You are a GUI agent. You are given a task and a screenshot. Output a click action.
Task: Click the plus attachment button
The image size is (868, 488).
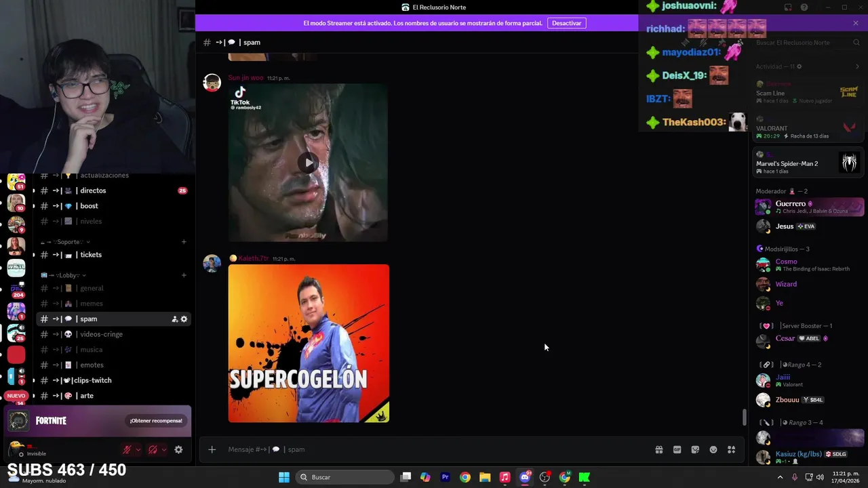(x=212, y=449)
